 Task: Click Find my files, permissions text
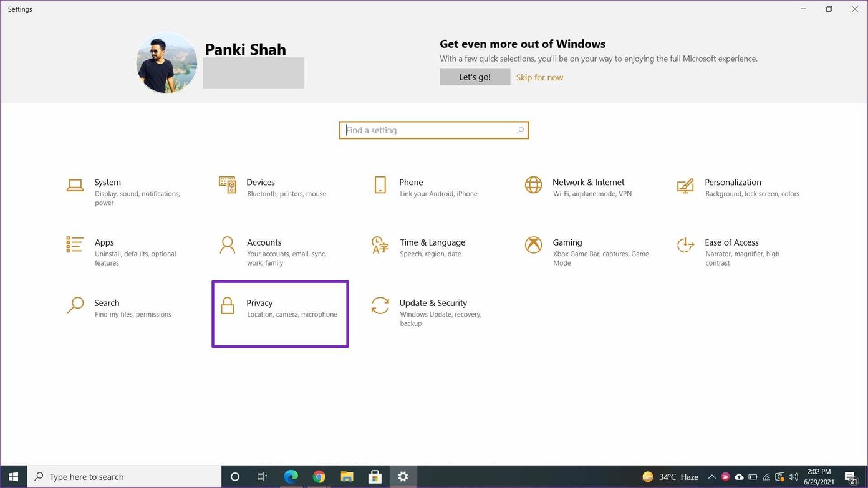(133, 314)
